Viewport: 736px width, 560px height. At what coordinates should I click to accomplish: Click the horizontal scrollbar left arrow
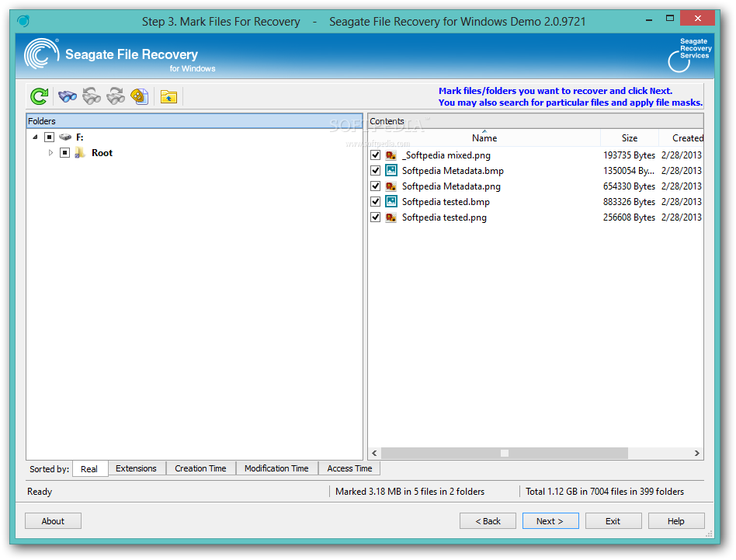click(x=374, y=453)
